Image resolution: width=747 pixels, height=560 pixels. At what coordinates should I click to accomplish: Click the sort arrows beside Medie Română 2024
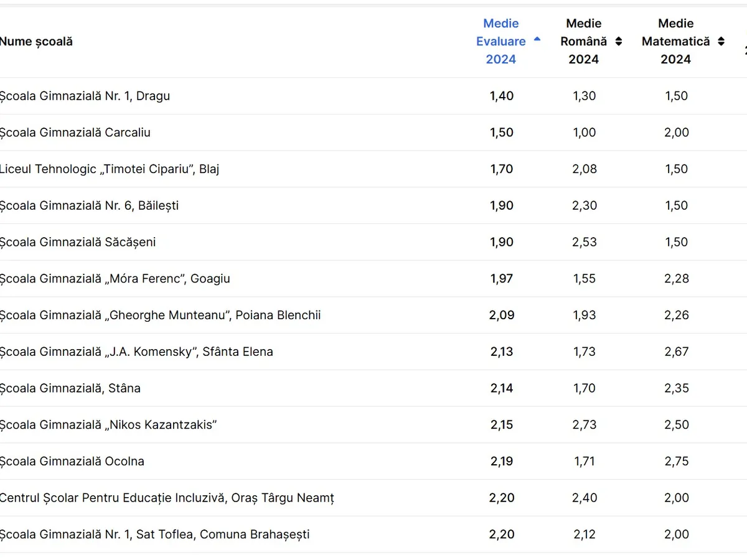618,42
